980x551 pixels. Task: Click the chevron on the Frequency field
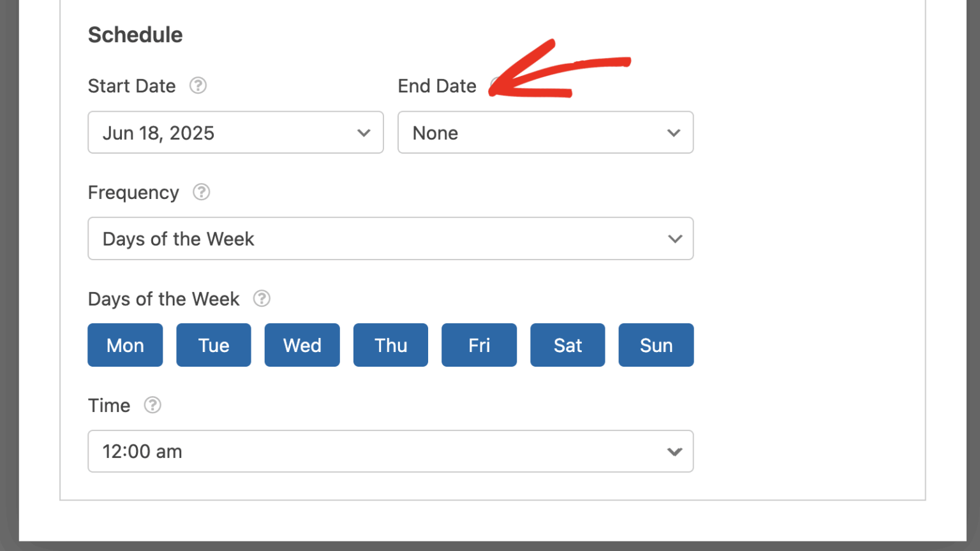coord(675,239)
